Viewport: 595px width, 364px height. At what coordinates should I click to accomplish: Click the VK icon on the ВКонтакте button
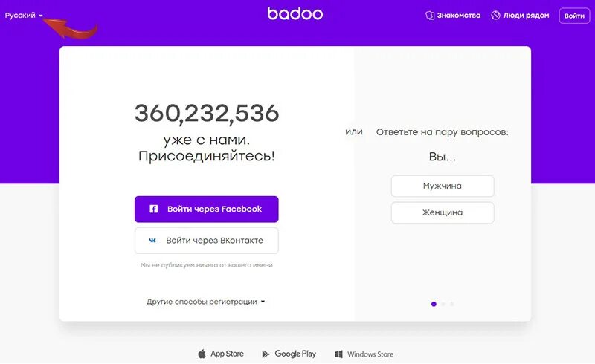(x=152, y=241)
